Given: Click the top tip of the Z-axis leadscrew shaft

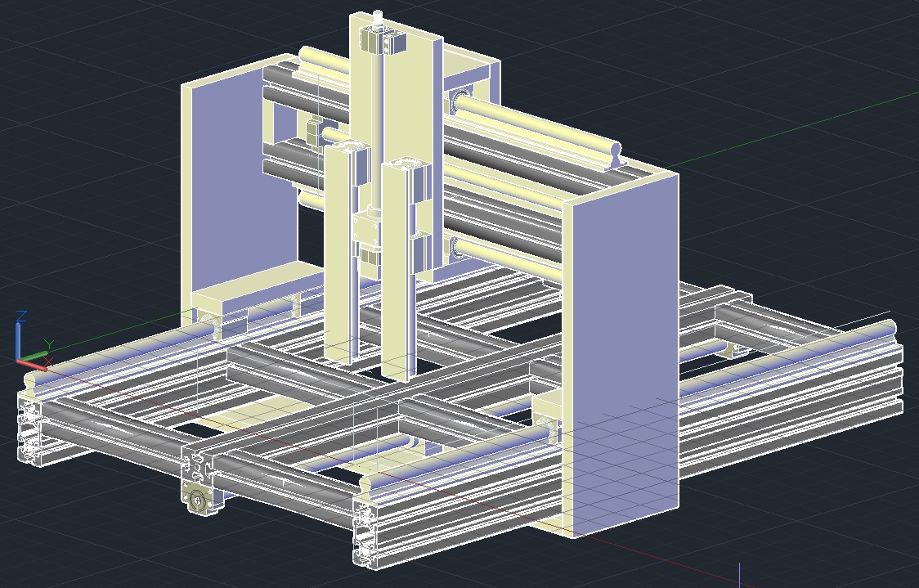Looking at the screenshot, I should tap(377, 15).
